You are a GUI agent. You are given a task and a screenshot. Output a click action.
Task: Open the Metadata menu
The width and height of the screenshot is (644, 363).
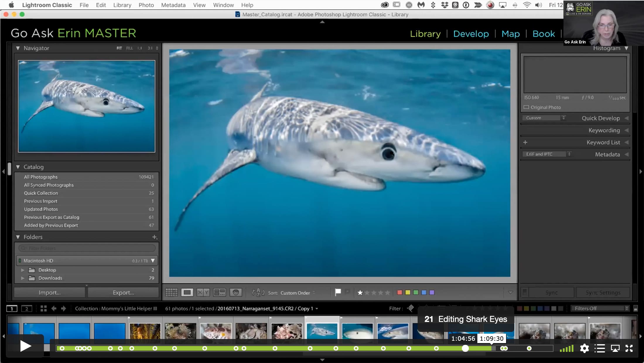click(173, 5)
